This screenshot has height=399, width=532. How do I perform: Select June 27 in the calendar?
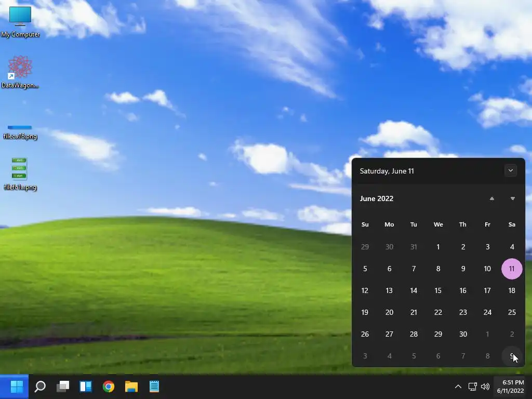389,334
